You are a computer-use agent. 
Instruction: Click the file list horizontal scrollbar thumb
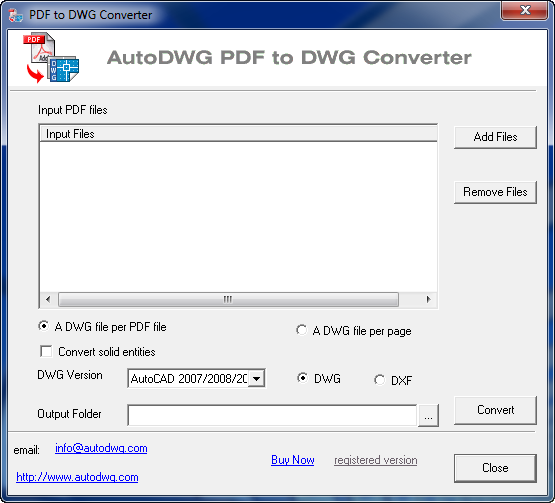pos(228,299)
